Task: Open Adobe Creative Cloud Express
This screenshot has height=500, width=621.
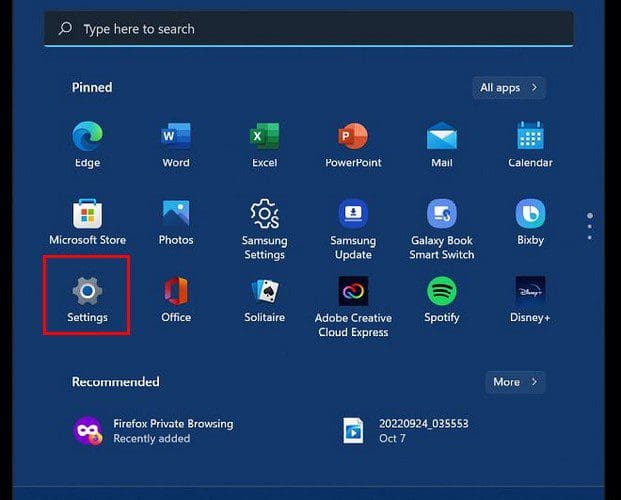Action: pos(353,307)
